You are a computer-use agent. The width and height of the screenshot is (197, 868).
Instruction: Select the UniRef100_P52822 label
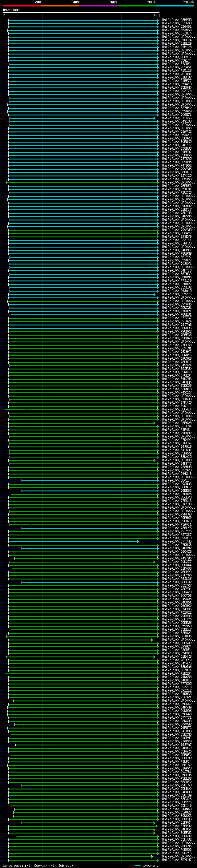(177, 613)
